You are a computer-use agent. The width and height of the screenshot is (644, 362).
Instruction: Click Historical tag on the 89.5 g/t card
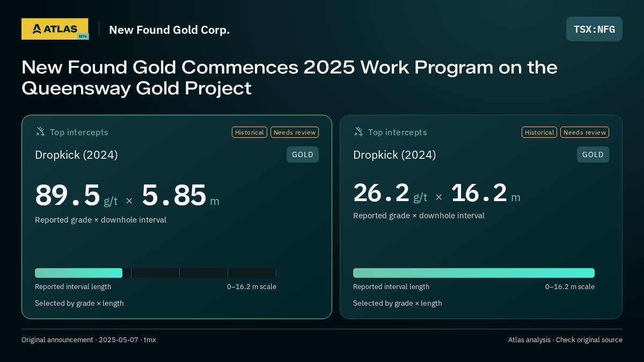[250, 132]
